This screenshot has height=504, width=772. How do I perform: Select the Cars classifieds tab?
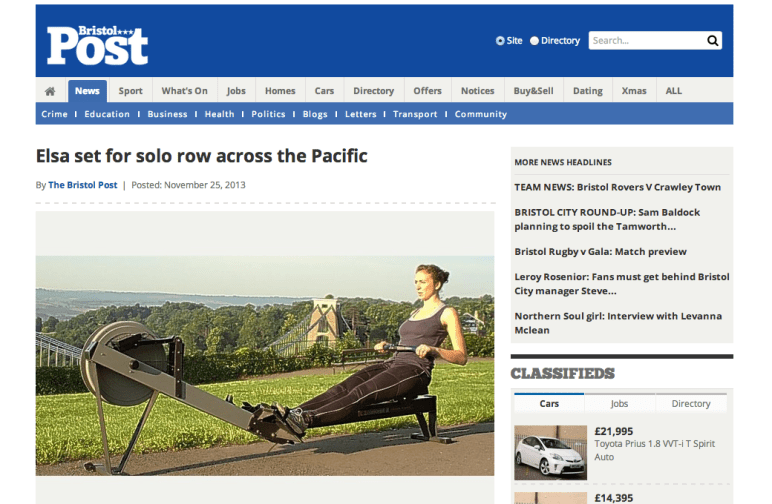click(x=549, y=404)
